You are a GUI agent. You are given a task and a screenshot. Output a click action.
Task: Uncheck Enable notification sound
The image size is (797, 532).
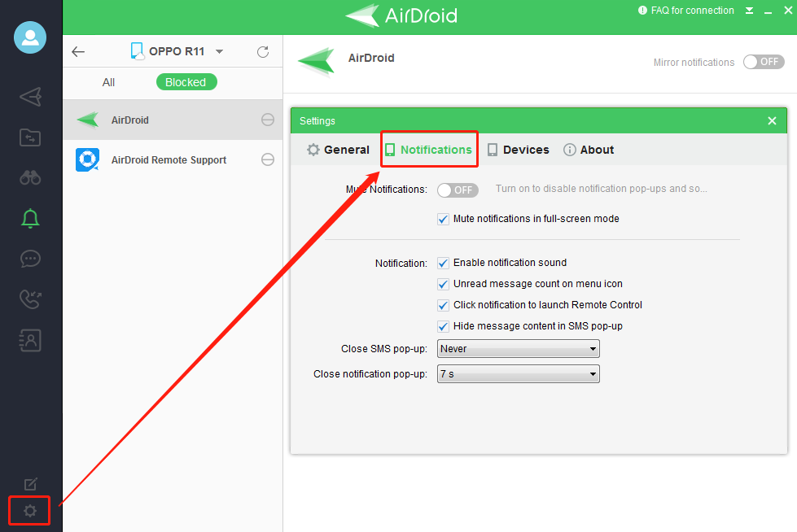click(444, 263)
